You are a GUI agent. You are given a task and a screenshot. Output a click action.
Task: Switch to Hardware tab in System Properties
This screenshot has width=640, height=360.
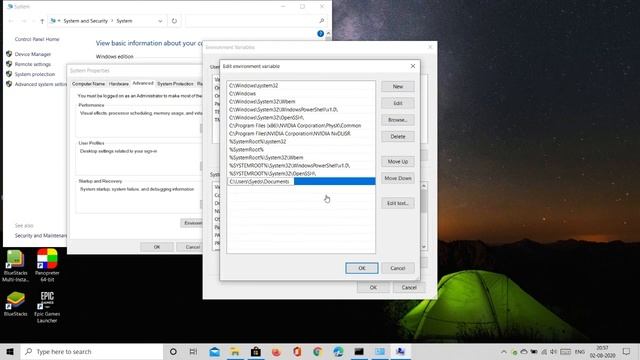(x=119, y=84)
